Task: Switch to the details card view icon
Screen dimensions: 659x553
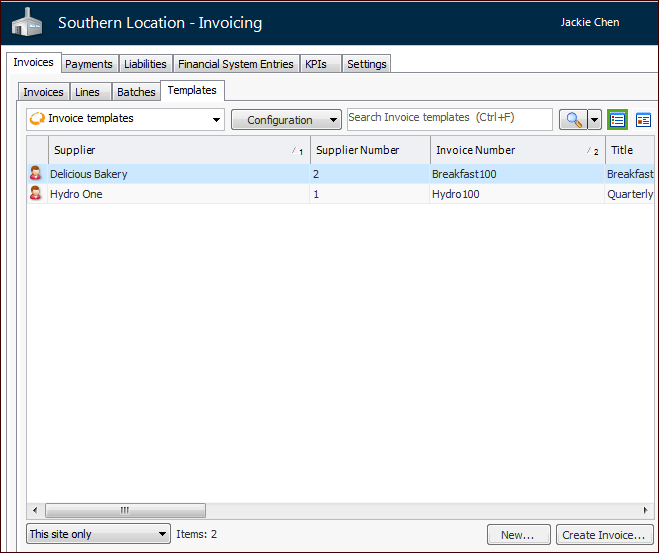Action: pos(643,120)
